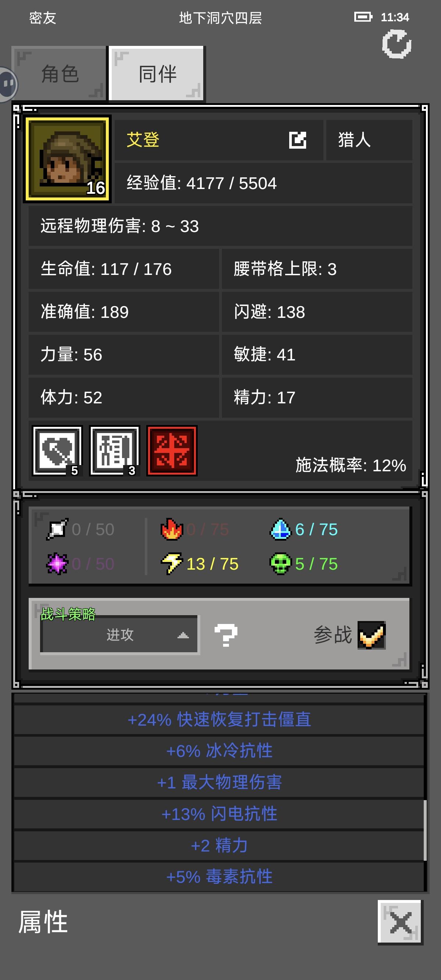Click 艾登's character portrait
The image size is (441, 980).
(x=67, y=159)
